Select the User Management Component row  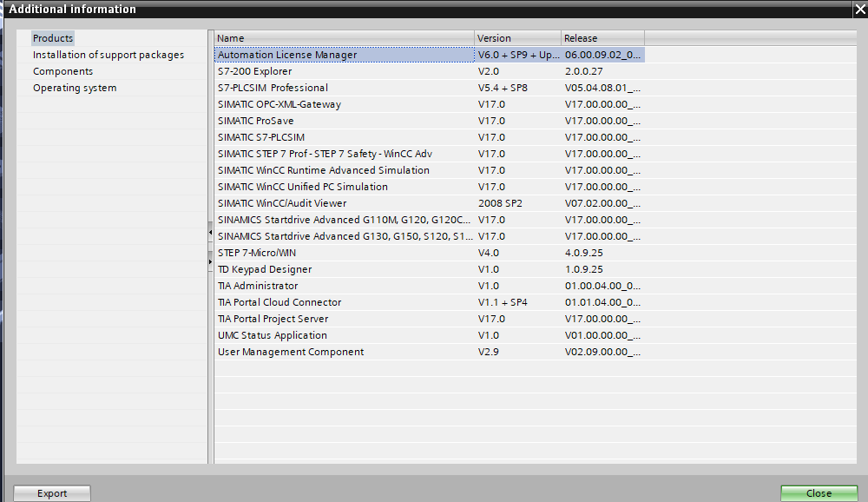(x=429, y=352)
